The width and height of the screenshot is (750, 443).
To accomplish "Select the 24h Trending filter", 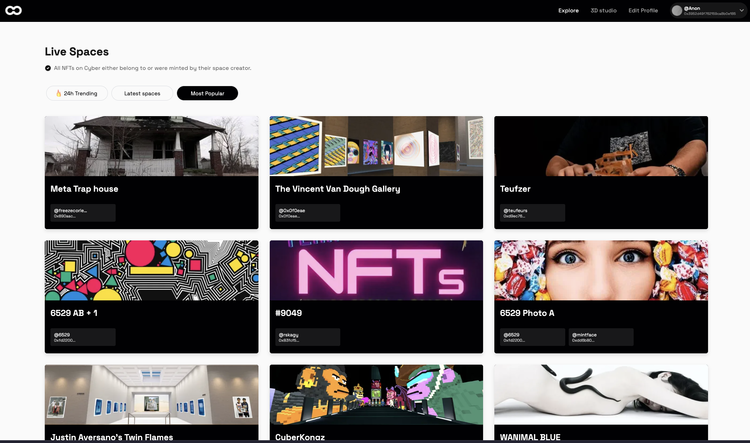I will [77, 93].
